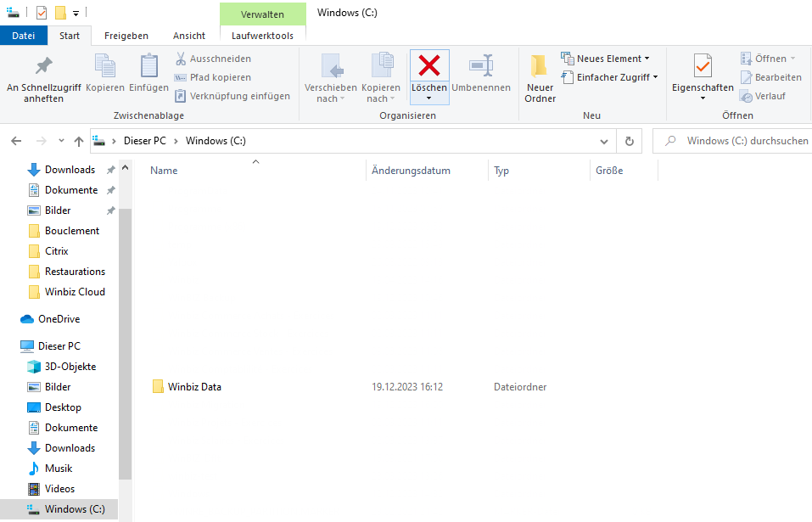
Task: Open Neues Element dropdown
Action: click(x=605, y=59)
